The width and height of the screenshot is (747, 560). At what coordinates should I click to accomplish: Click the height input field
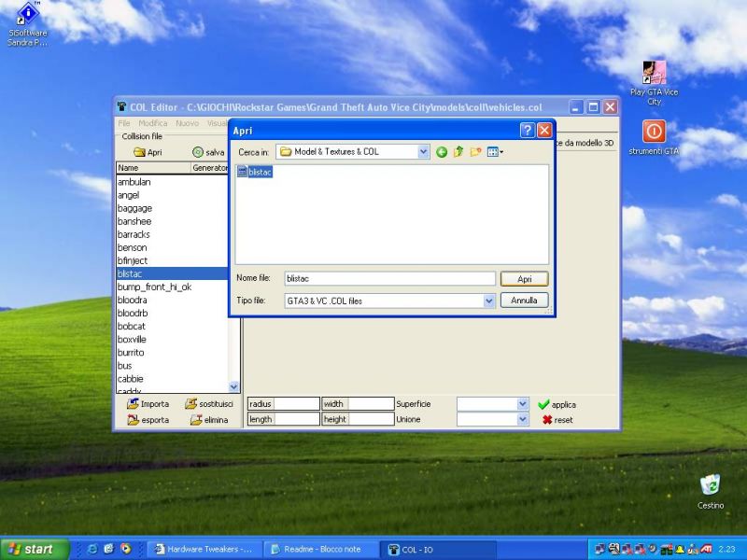tap(371, 419)
